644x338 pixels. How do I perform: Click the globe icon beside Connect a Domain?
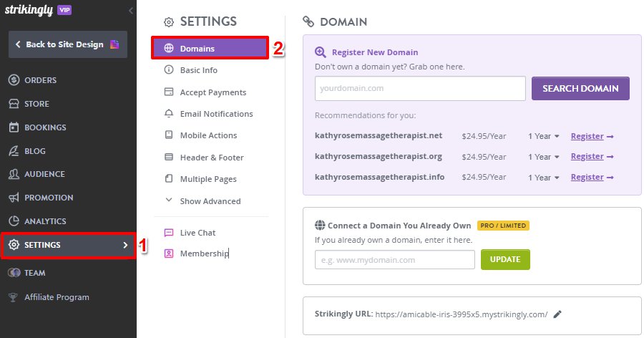(320, 225)
